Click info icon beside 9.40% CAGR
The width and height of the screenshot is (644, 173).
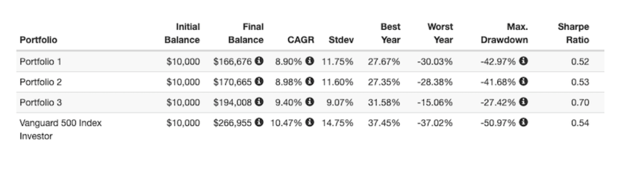coord(310,102)
